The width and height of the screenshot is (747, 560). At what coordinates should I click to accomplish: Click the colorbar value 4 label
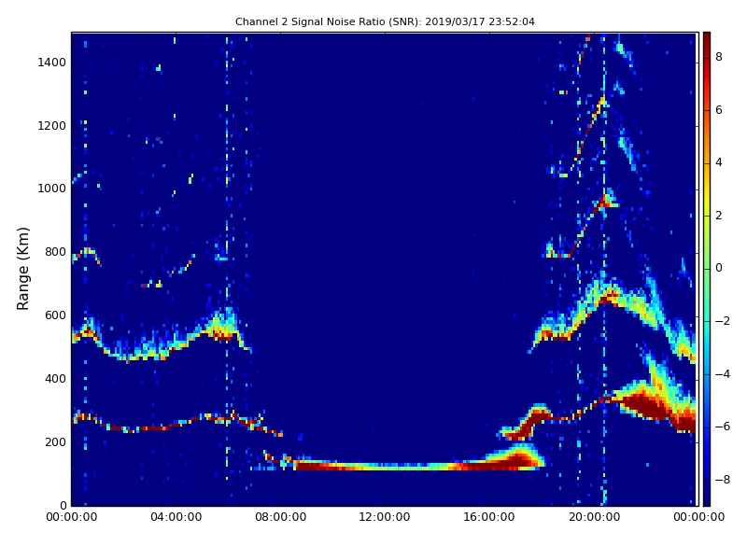coord(718,162)
